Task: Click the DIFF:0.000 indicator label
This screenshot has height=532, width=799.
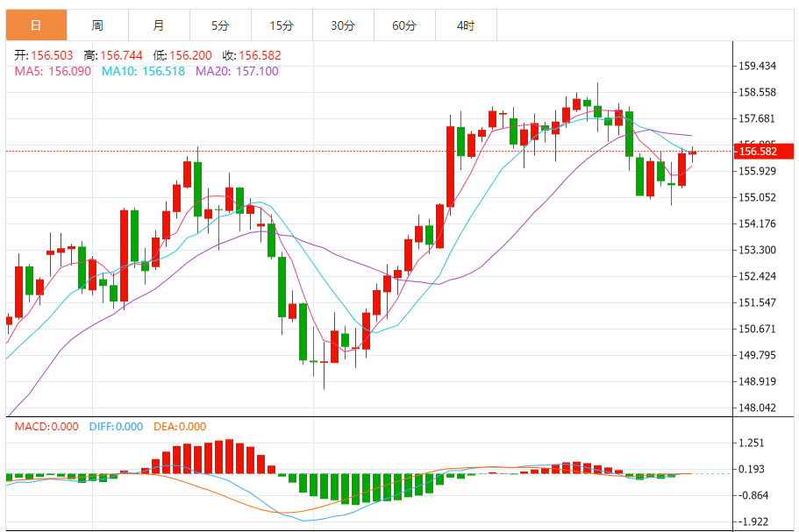Action: pos(116,427)
